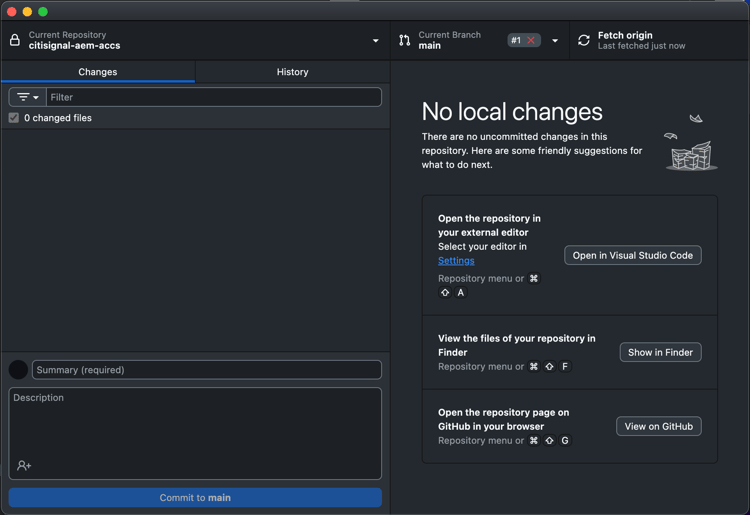Click the F shortcut key badge
The image size is (750, 515).
tap(565, 366)
